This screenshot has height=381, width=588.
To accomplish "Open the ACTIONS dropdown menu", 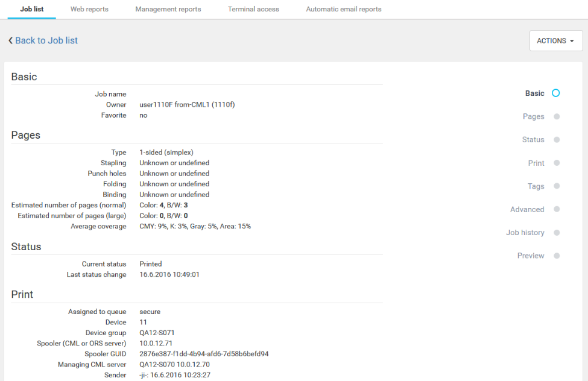I will [555, 41].
